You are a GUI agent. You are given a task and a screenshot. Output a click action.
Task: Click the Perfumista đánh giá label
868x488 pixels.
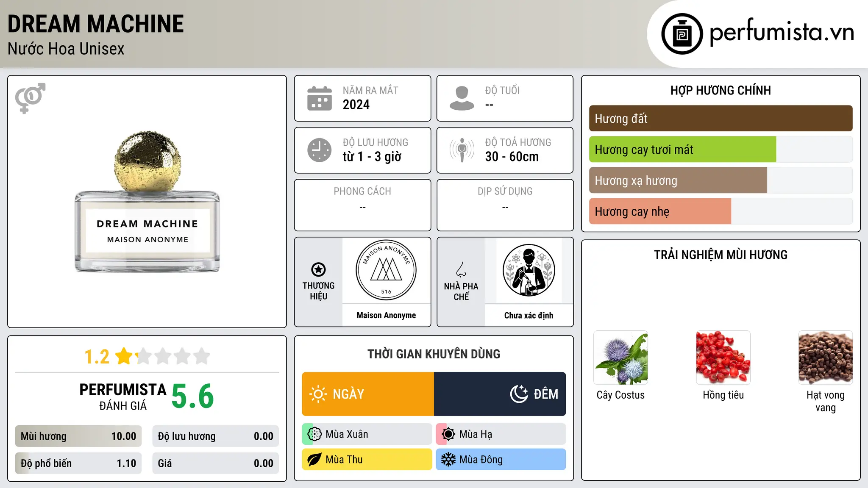click(x=123, y=396)
